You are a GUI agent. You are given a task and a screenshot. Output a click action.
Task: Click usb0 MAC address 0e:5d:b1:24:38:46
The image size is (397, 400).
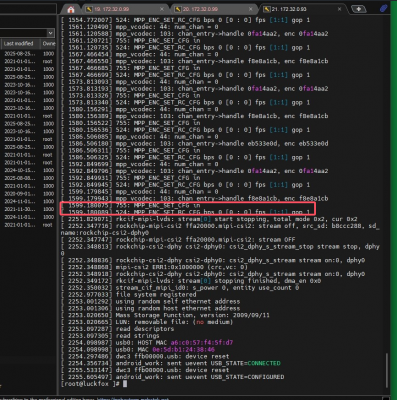coord(183,349)
